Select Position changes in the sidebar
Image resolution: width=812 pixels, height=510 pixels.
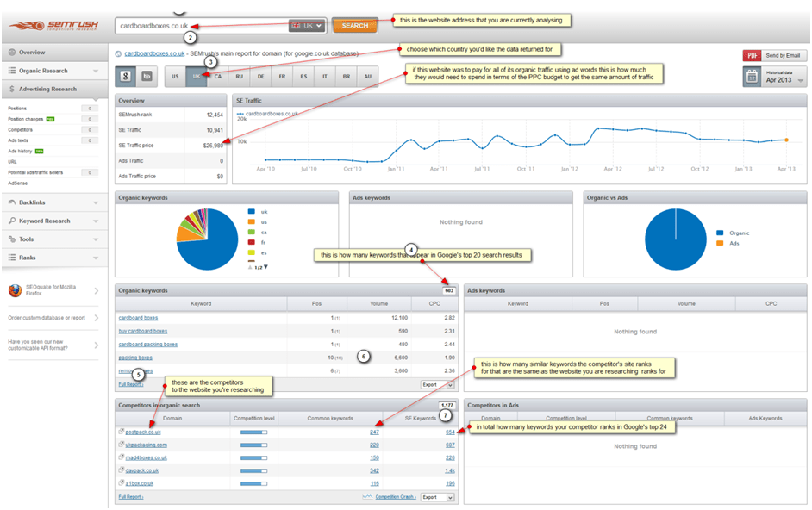point(25,119)
